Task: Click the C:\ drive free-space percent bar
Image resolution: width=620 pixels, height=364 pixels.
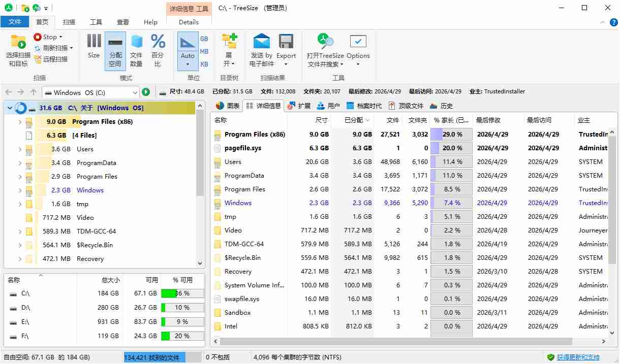Action: pyautogui.click(x=182, y=293)
